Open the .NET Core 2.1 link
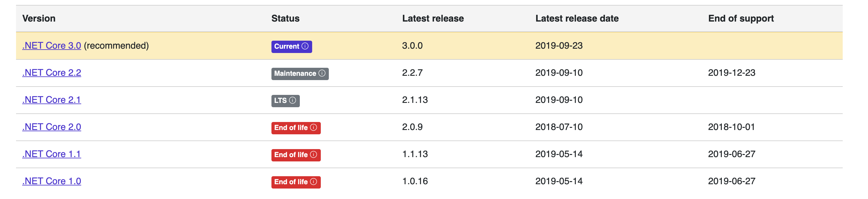The image size is (868, 199). 51,100
